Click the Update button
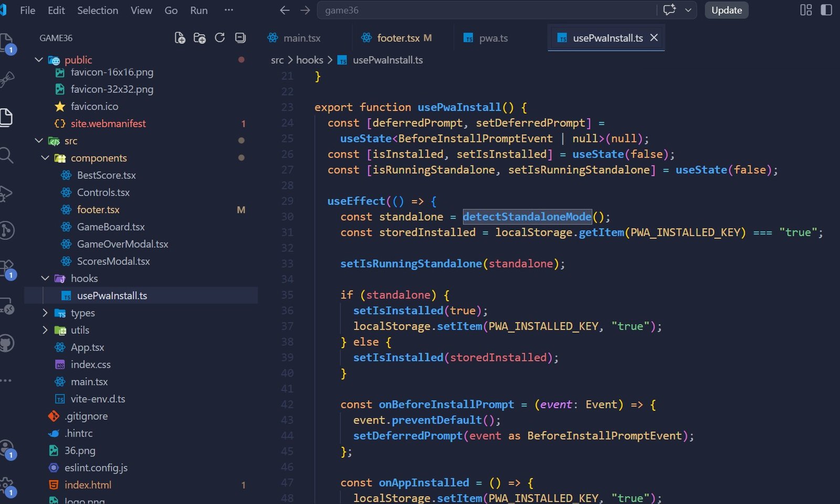Screen dimensions: 840x504 727,10
